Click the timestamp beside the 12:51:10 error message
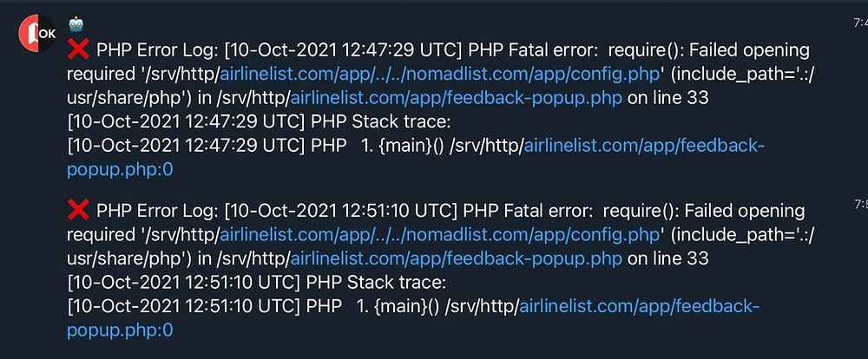The width and height of the screenshot is (868, 359). pos(861,205)
